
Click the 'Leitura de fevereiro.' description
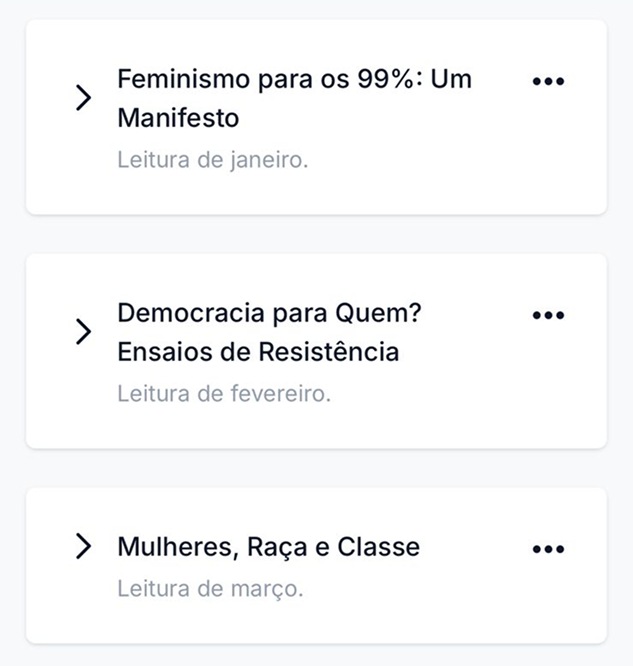click(223, 394)
